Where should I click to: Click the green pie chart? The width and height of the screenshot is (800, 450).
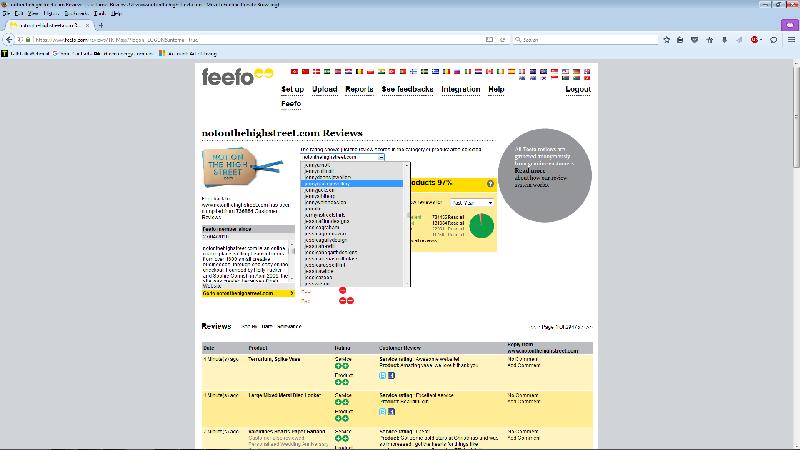click(481, 226)
